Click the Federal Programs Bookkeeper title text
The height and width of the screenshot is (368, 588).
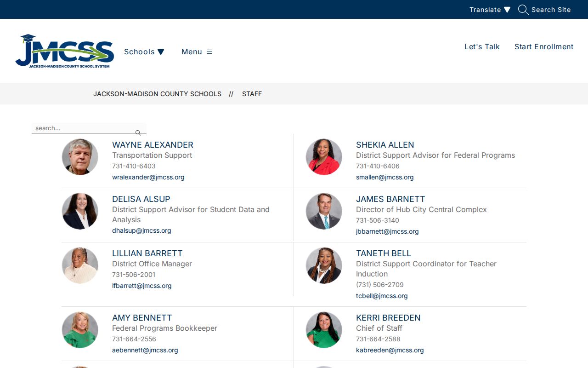point(164,328)
